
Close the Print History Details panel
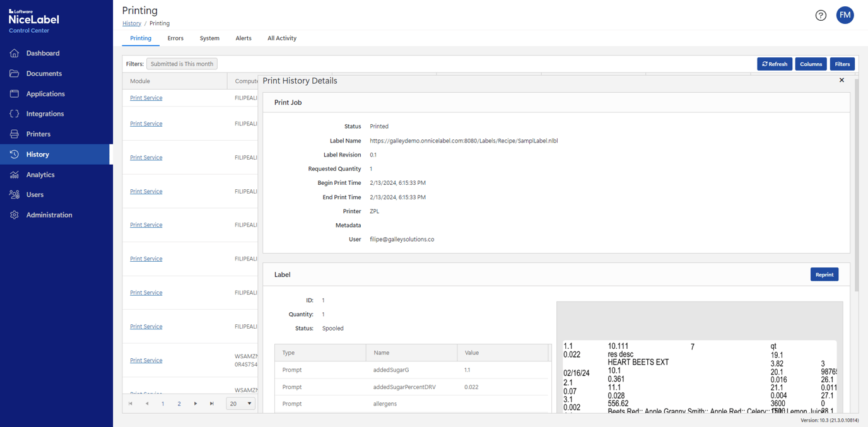[x=842, y=80]
